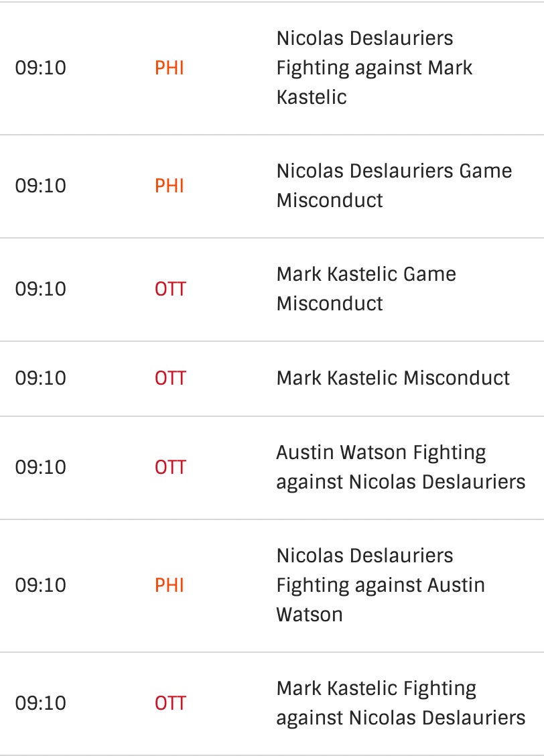Select 'Nicolas Deslauriers Game Misconduct' entry
The height and width of the screenshot is (756, 544).
click(394, 186)
